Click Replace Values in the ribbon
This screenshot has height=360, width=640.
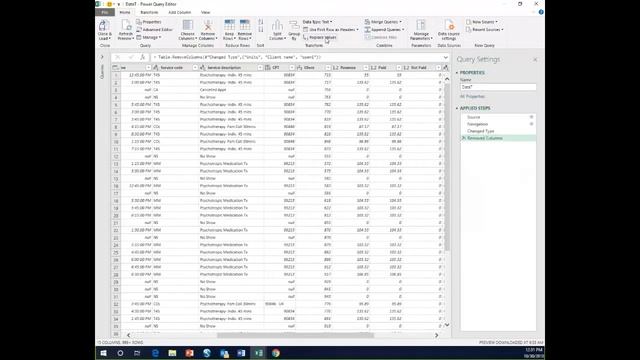[320, 38]
